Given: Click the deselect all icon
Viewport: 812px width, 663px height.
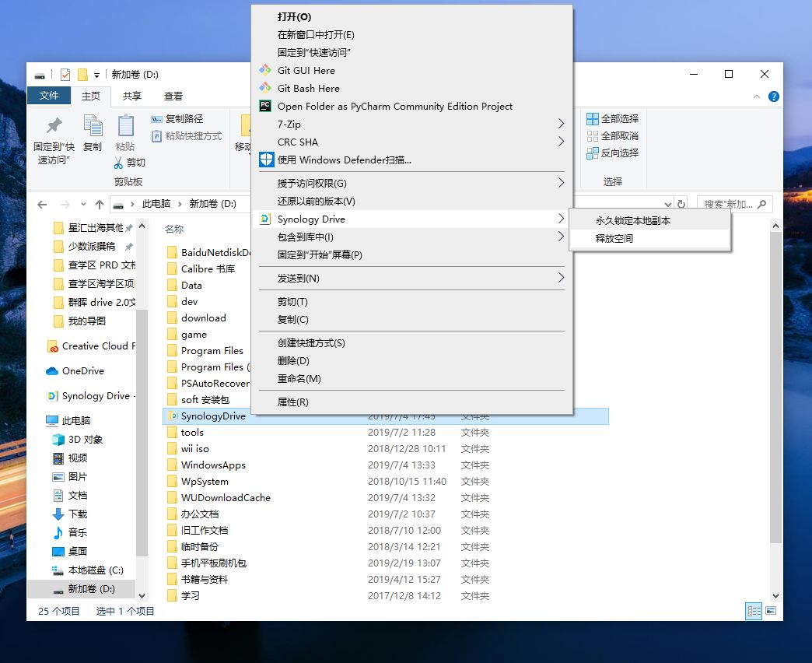Looking at the screenshot, I should (x=593, y=135).
